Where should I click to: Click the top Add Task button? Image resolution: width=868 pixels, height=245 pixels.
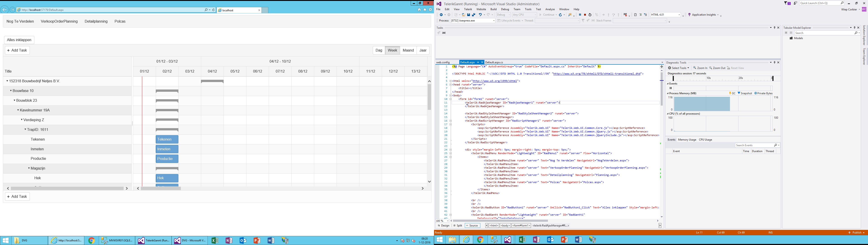pos(17,50)
